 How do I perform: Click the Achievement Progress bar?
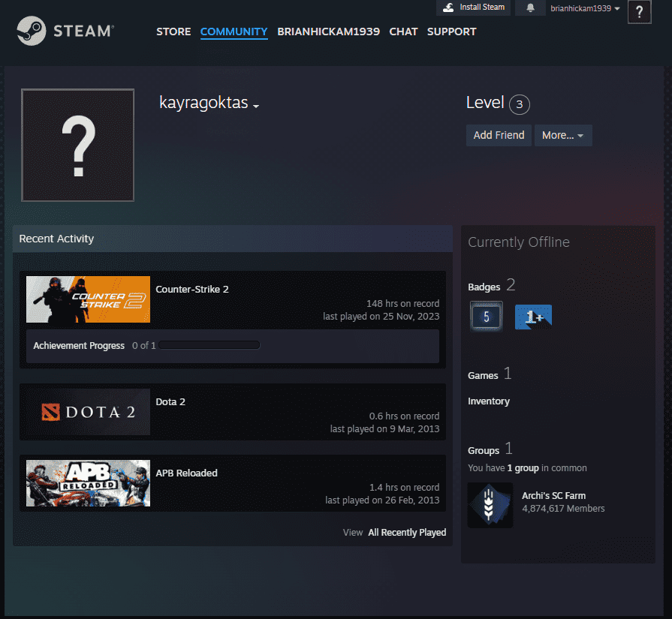point(209,346)
